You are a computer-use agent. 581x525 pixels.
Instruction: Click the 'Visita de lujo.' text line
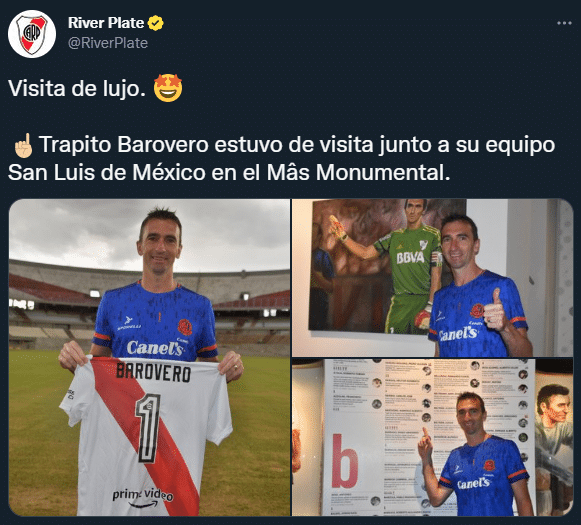[x=77, y=89]
